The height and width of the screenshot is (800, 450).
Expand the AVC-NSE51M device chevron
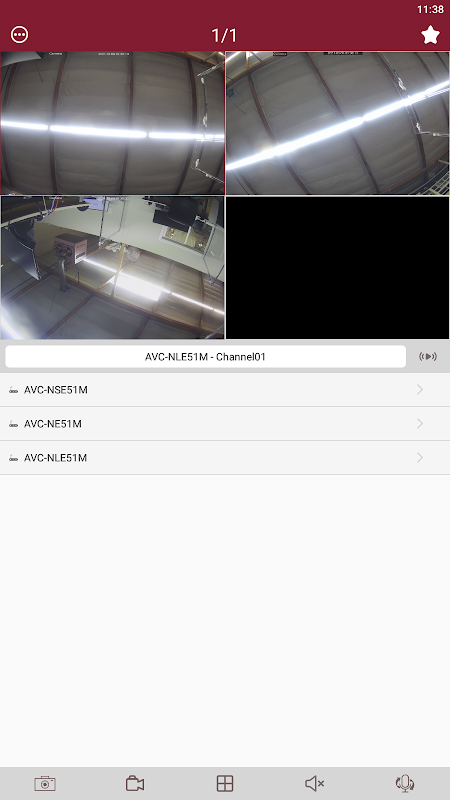click(420, 390)
